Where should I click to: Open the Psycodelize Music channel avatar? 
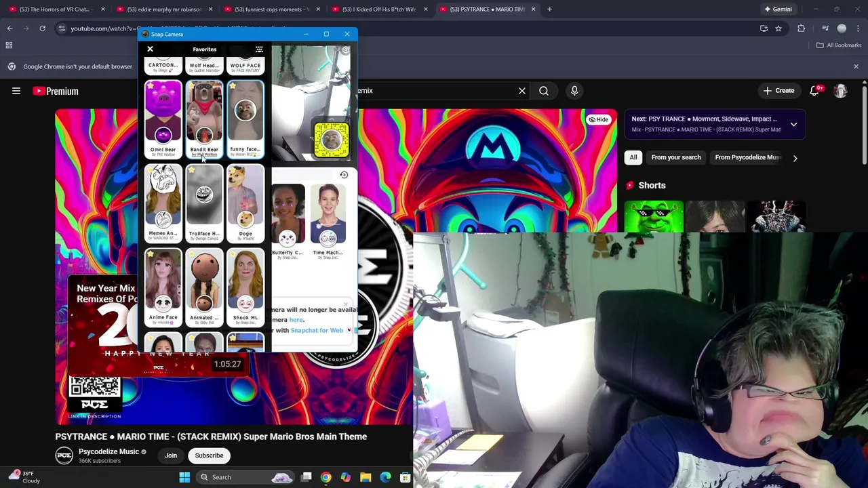(x=64, y=455)
